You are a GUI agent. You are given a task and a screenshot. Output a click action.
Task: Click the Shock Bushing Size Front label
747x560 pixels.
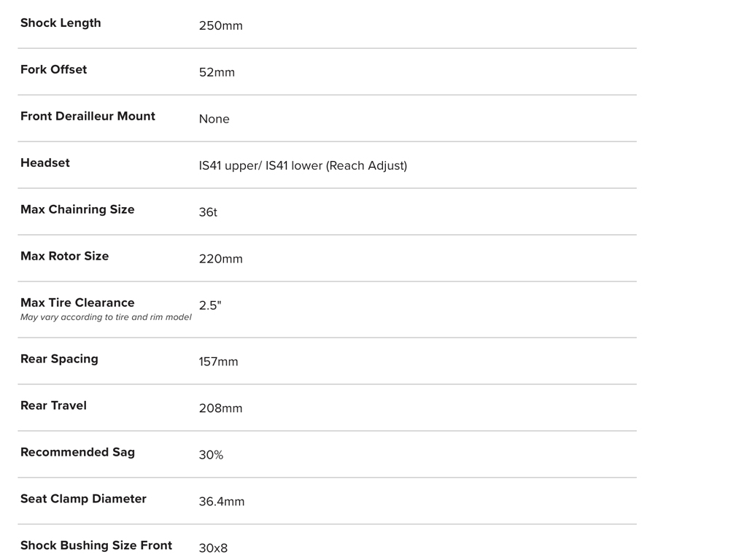coord(96,546)
